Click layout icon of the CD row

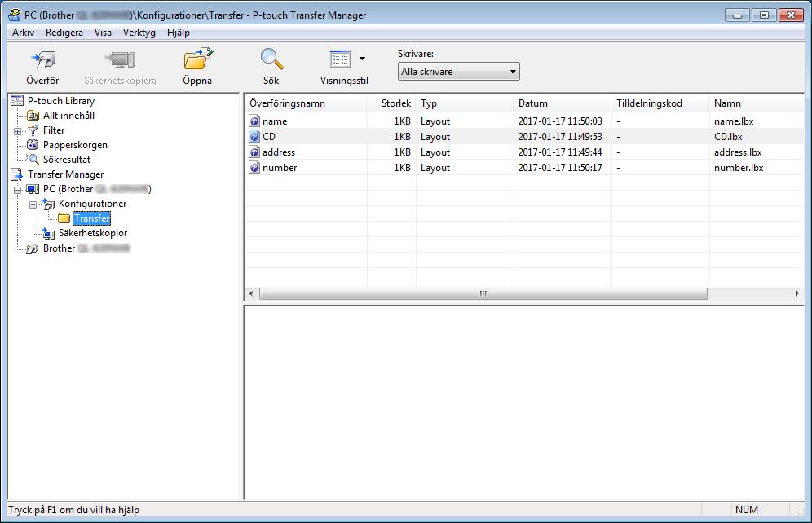pos(254,137)
